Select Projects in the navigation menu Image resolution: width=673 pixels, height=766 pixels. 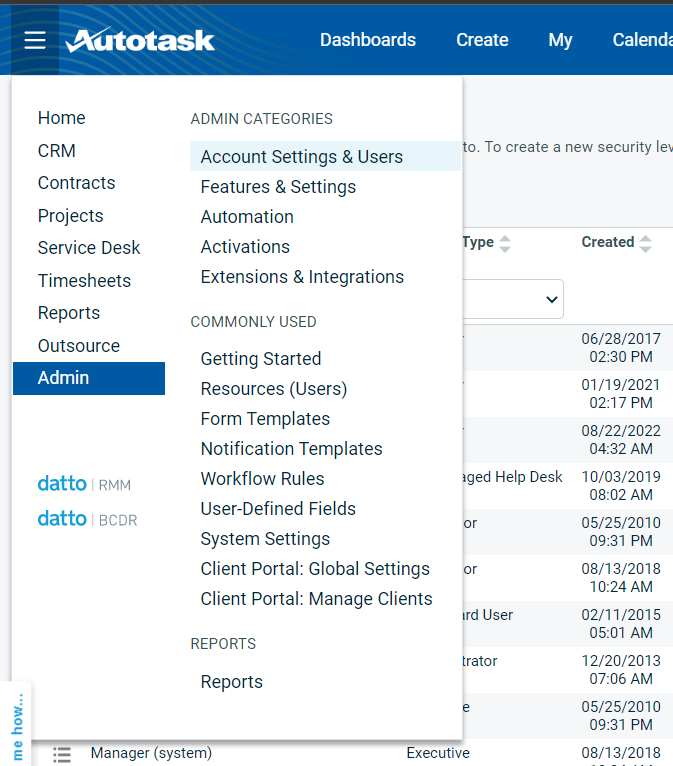click(71, 215)
